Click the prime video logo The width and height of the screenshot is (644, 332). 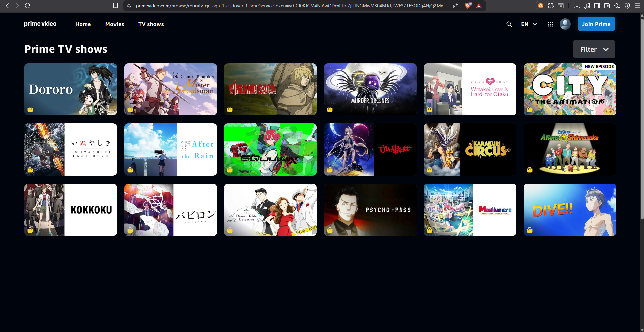coord(40,24)
